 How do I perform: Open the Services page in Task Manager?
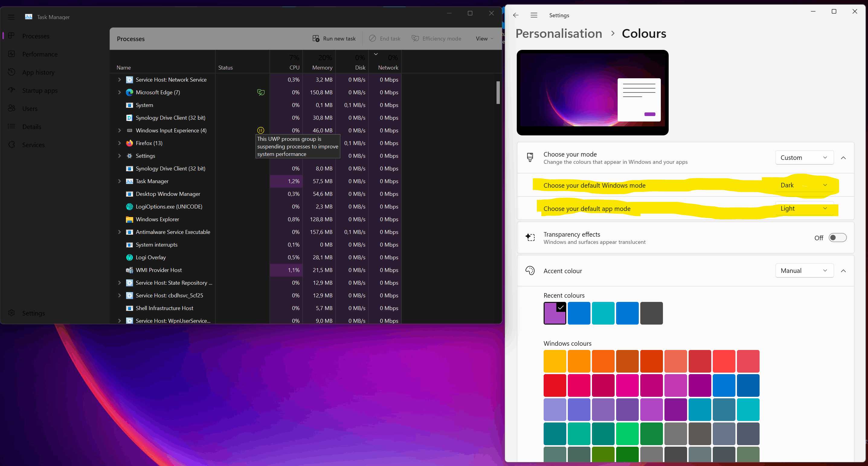click(x=33, y=145)
